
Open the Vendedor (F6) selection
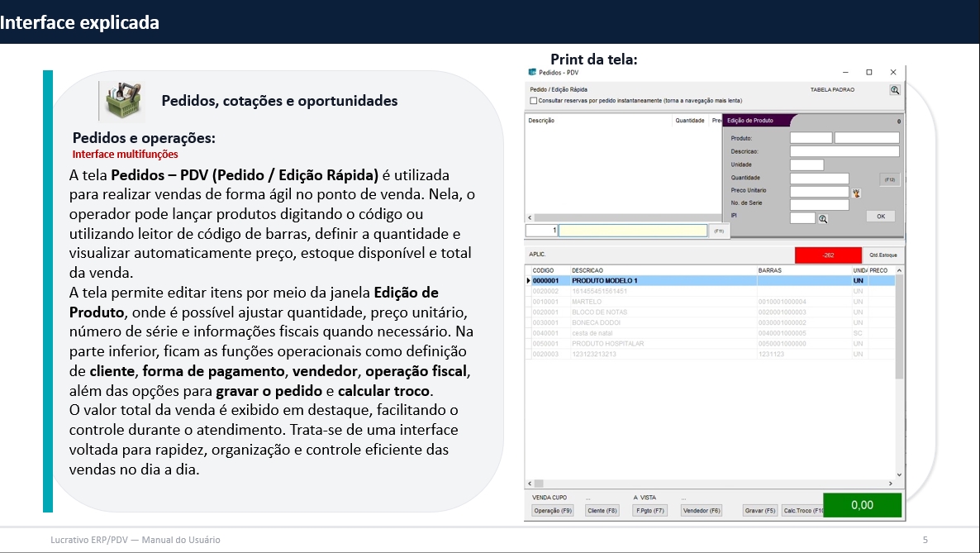[x=701, y=511]
